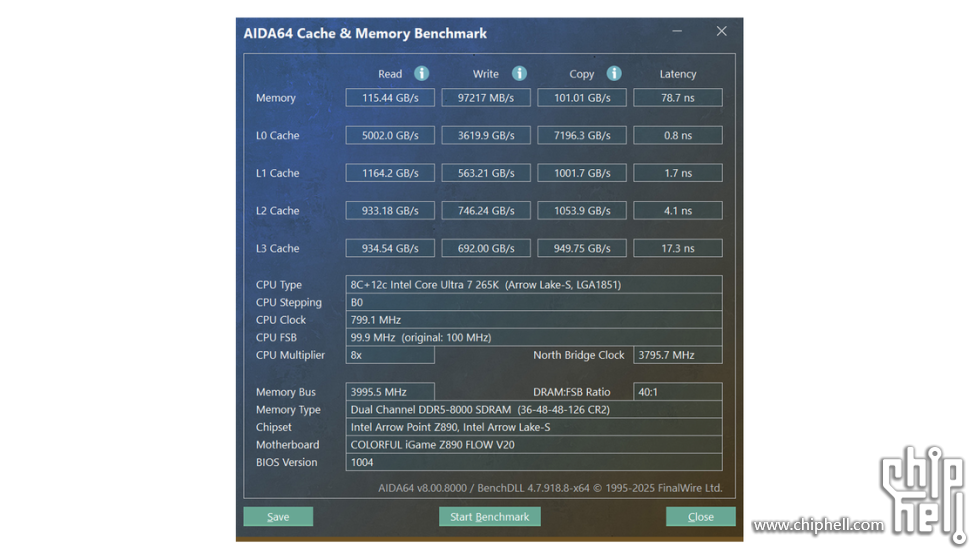
Task: Click the L2 Cache Write value 746.24 GB/s
Action: 486,211
